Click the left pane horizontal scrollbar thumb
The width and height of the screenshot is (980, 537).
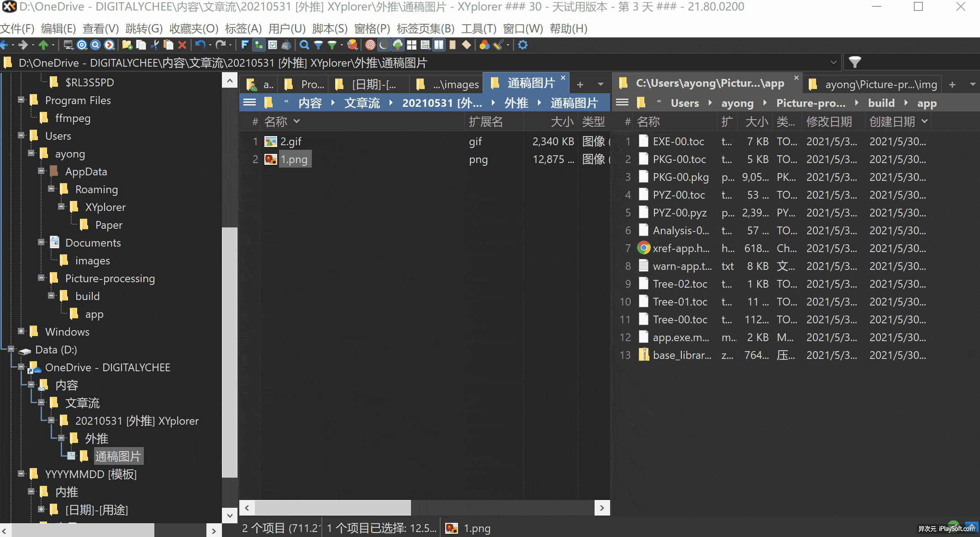[333, 507]
